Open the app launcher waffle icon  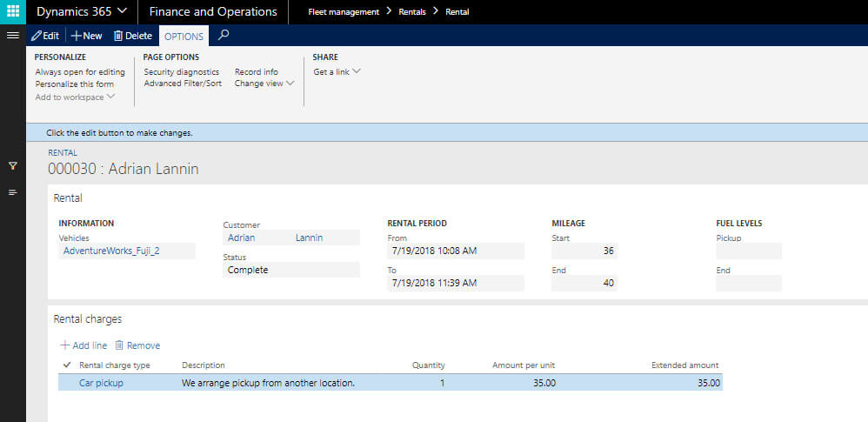click(x=13, y=11)
